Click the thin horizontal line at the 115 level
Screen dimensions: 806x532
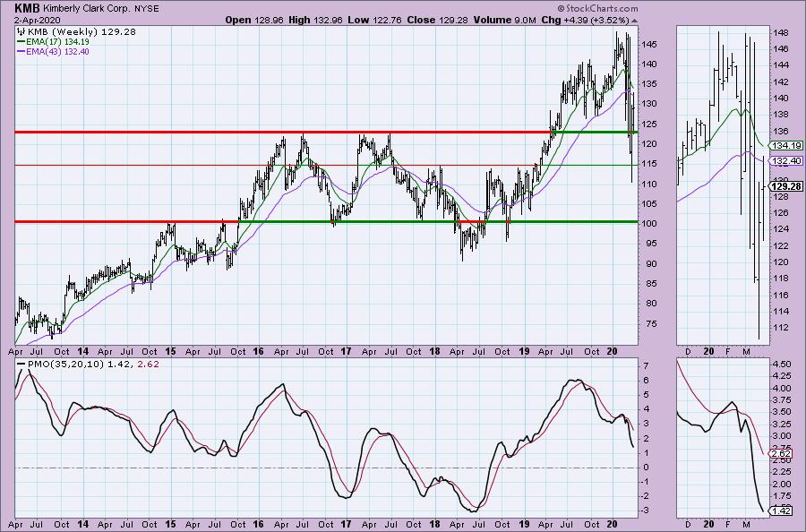(326, 165)
